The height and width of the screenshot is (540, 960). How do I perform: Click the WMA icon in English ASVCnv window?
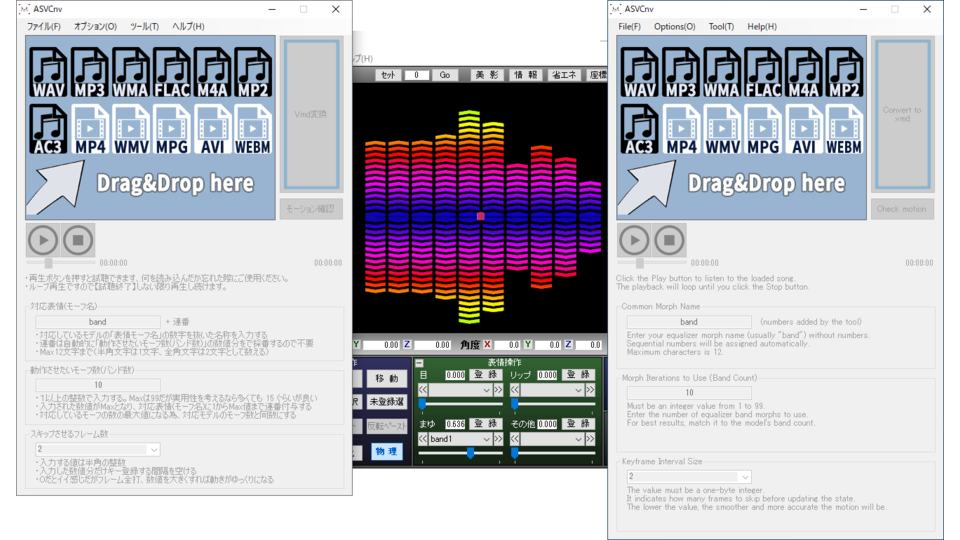pos(722,72)
